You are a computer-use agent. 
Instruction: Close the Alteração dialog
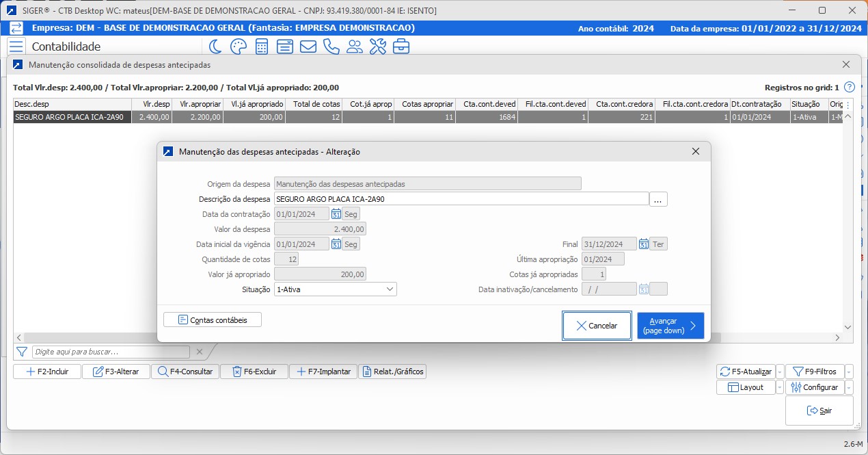pyautogui.click(x=696, y=151)
